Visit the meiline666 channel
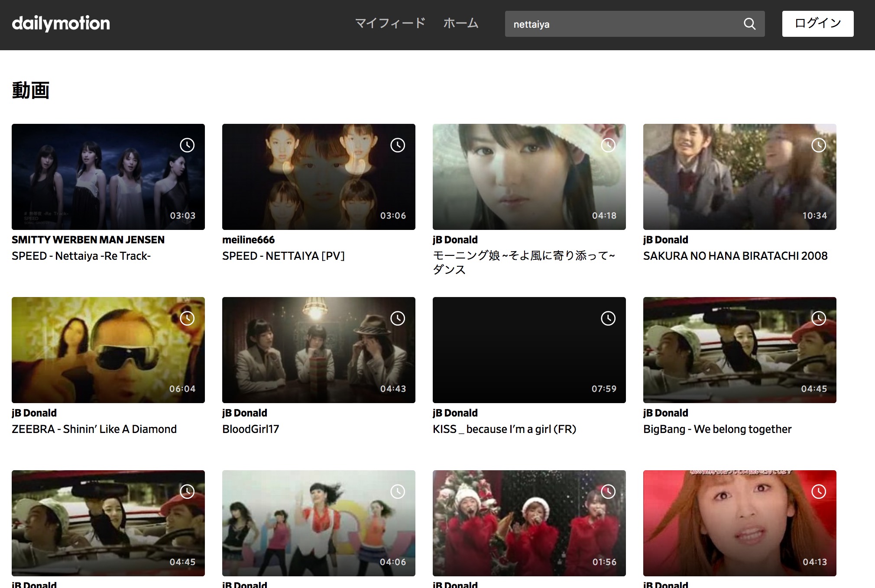Viewport: 875px width, 588px height. point(249,240)
